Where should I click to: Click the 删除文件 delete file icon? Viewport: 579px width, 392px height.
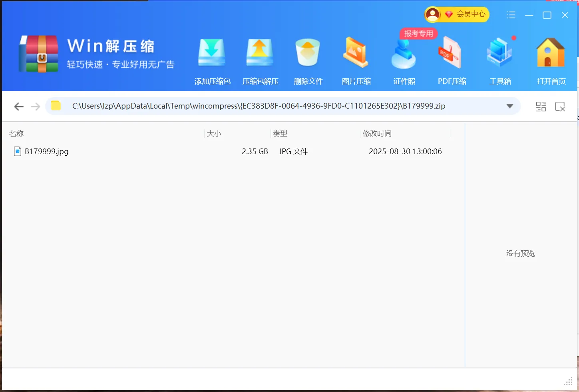click(x=308, y=53)
